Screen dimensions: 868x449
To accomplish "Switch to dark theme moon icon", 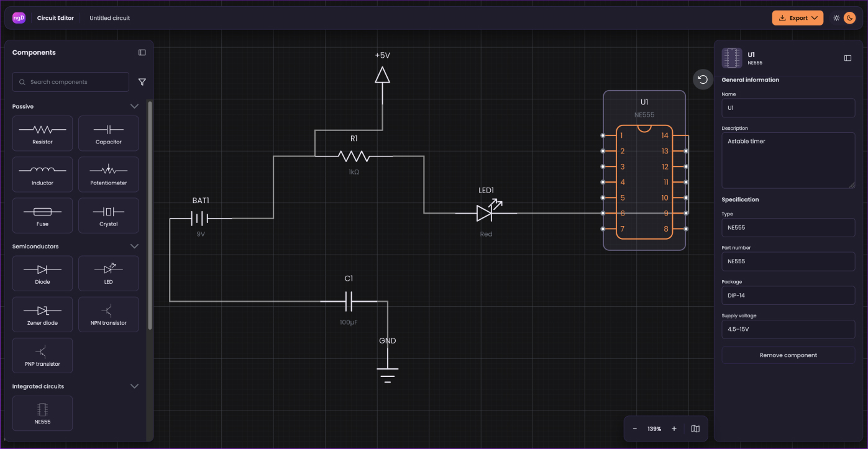I will pyautogui.click(x=849, y=18).
